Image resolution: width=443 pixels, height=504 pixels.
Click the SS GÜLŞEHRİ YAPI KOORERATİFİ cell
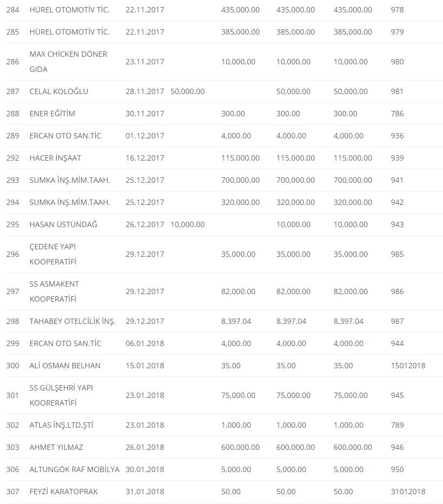[61, 395]
